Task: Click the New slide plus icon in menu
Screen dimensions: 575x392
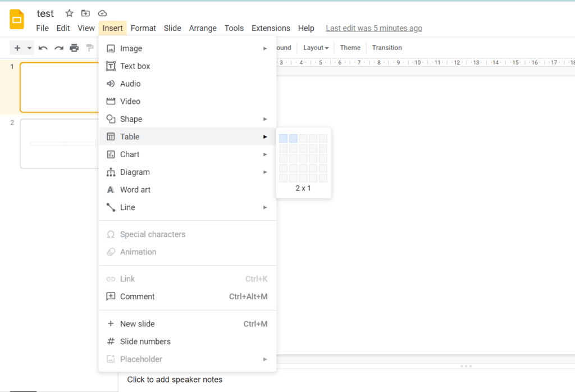Action: (x=111, y=323)
